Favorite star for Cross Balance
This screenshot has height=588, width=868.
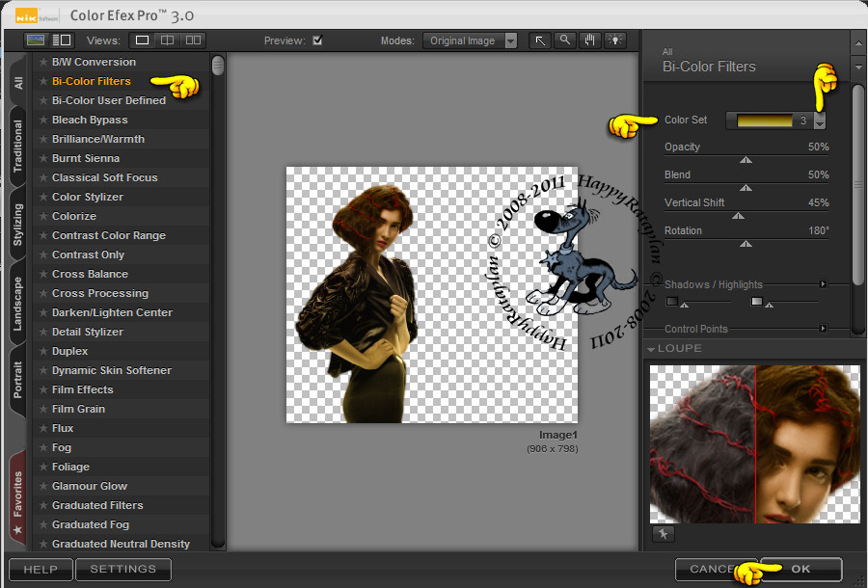click(43, 274)
